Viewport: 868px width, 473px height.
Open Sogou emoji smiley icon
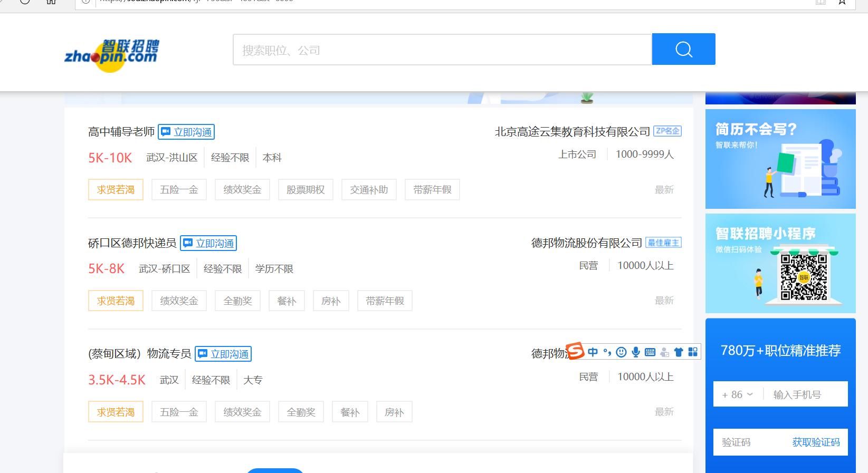pos(622,352)
